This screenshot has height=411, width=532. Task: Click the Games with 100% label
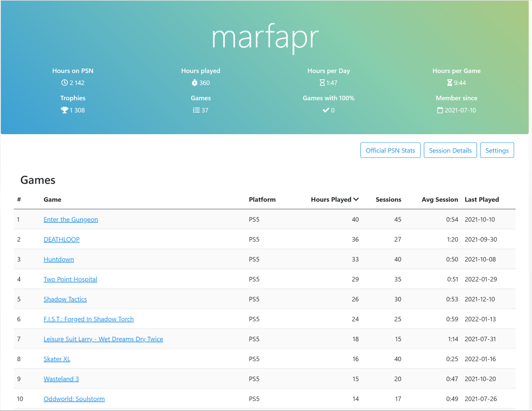329,98
